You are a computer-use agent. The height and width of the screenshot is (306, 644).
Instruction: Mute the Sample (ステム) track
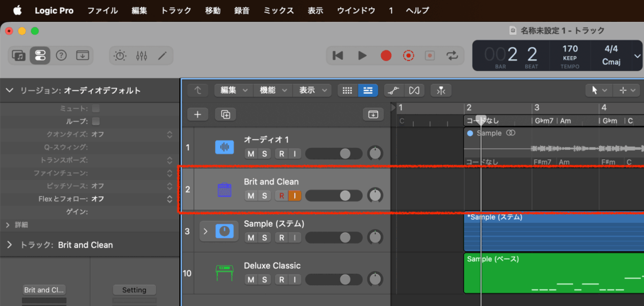(251, 238)
